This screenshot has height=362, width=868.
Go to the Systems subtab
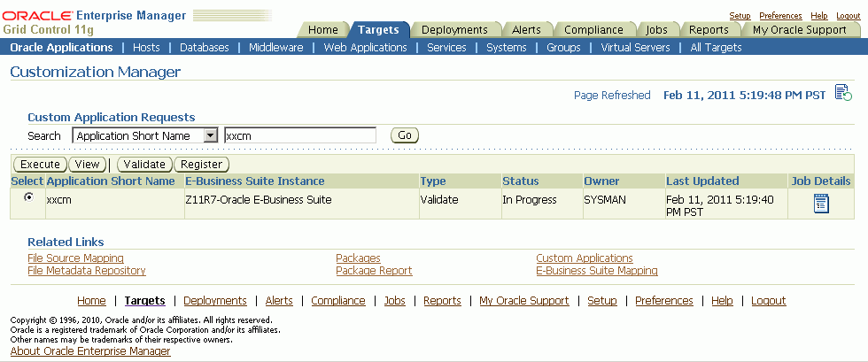pos(507,48)
